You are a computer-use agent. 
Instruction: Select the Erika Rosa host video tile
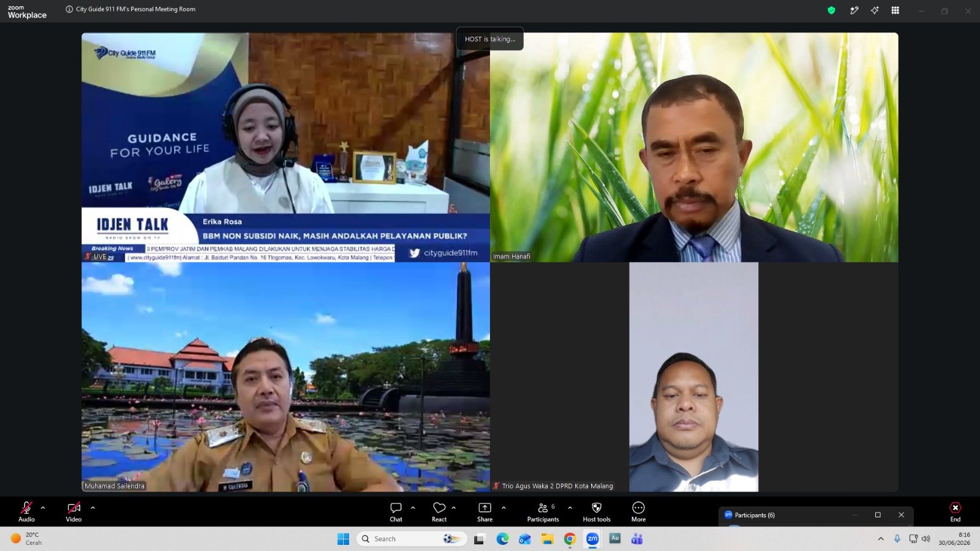click(x=285, y=147)
